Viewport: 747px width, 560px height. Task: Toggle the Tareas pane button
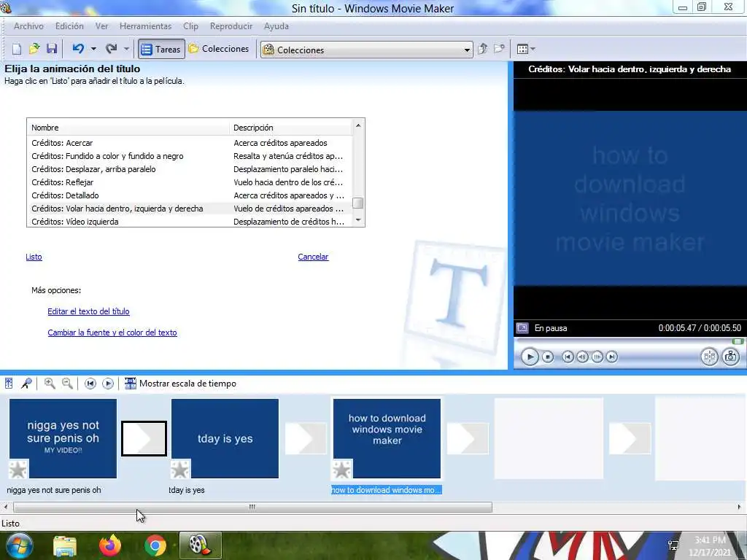(x=161, y=49)
